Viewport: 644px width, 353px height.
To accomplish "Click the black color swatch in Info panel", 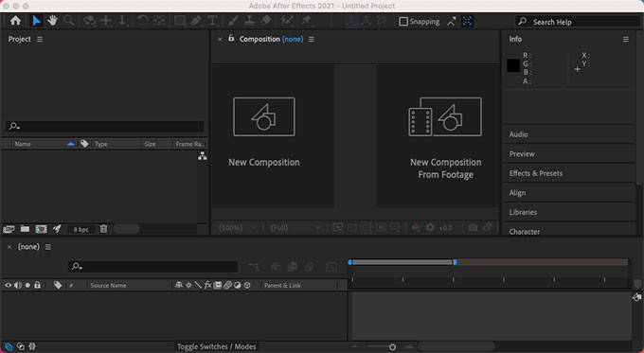I will pyautogui.click(x=513, y=65).
